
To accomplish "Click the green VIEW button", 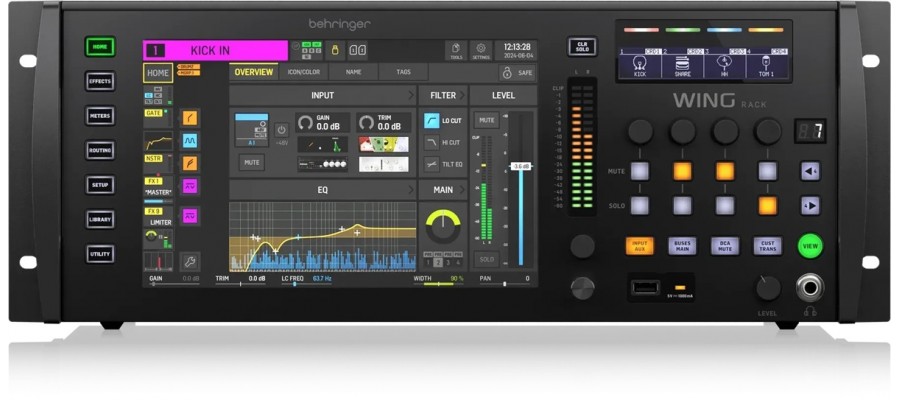I will click(810, 246).
